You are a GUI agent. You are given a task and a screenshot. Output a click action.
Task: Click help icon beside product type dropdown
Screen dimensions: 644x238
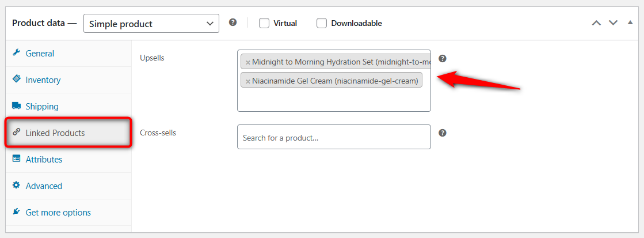233,22
